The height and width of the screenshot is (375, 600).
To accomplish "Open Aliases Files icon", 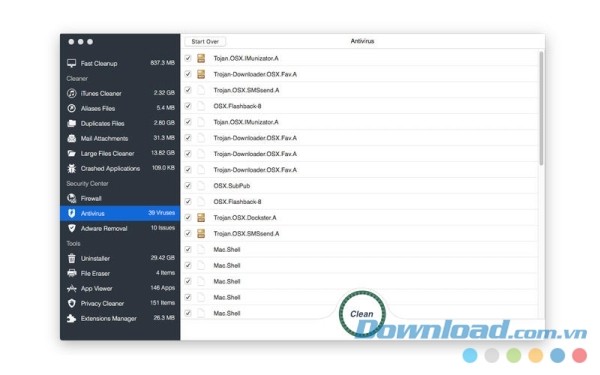I will [x=72, y=108].
